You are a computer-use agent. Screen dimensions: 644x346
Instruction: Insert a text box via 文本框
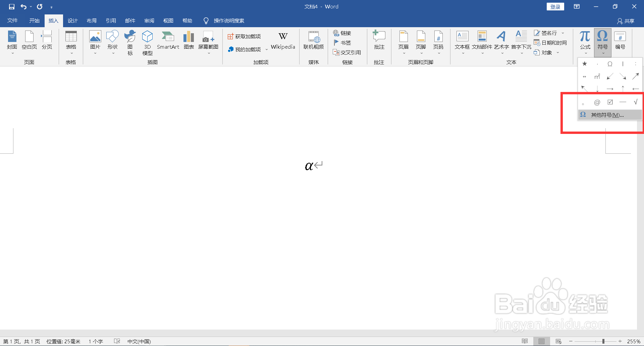(x=462, y=42)
